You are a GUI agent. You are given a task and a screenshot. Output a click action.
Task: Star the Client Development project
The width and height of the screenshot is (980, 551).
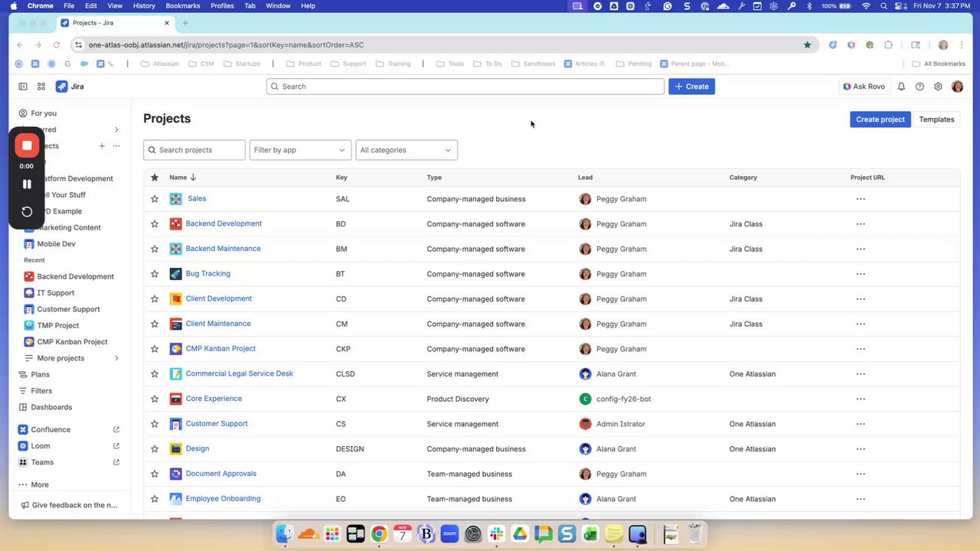pyautogui.click(x=155, y=299)
